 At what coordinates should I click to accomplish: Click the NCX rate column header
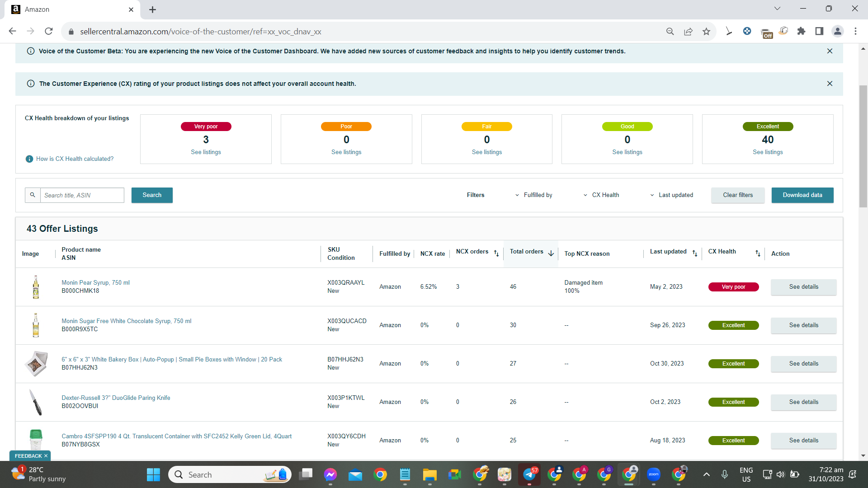pyautogui.click(x=433, y=254)
